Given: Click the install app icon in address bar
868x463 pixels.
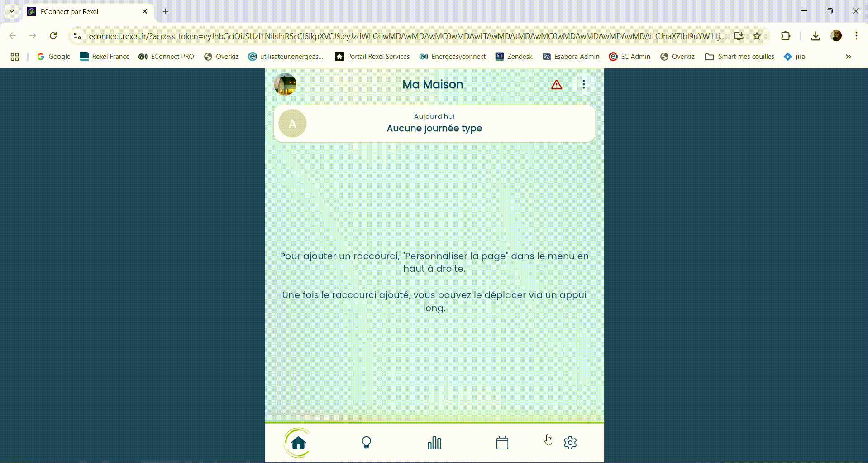Looking at the screenshot, I should click(x=739, y=36).
